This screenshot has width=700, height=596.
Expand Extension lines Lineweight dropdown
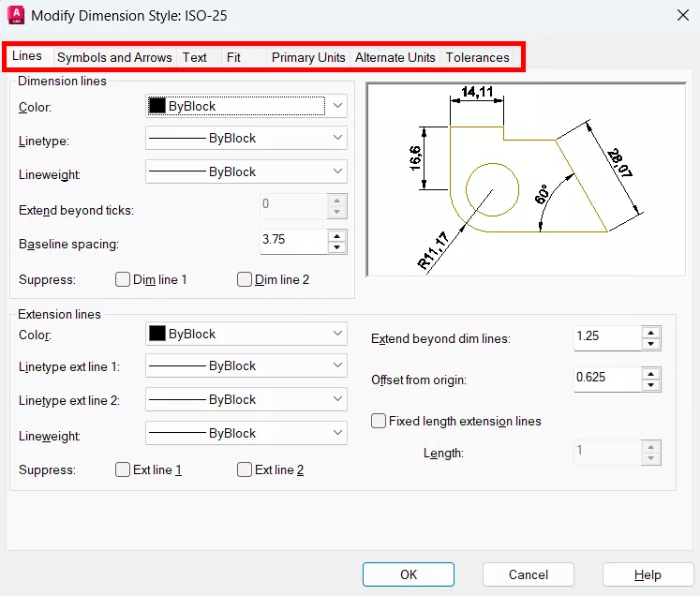coord(246,434)
